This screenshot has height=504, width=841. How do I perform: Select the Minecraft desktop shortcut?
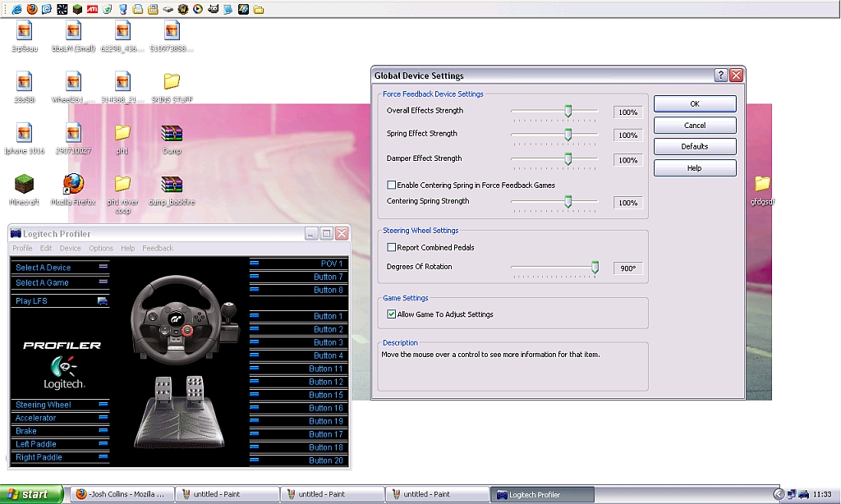[x=24, y=190]
